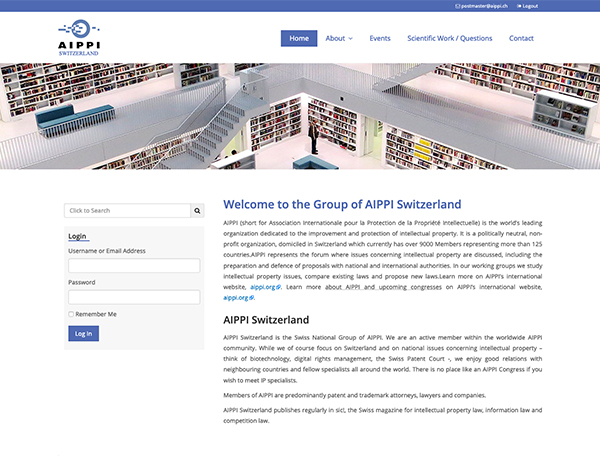Click the envelope icon beside postmaster email
600x456 pixels.
[x=457, y=6]
